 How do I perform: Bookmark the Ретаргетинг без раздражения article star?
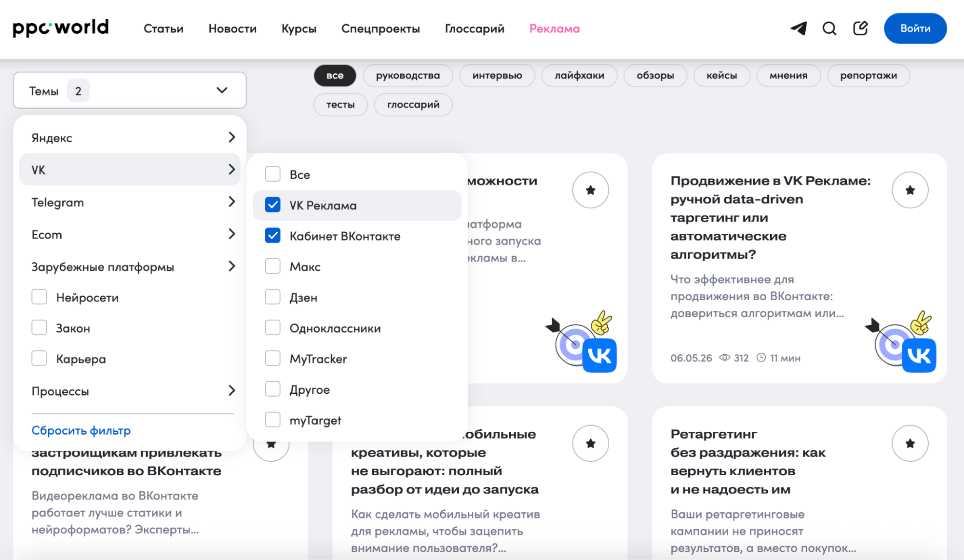pos(910,443)
